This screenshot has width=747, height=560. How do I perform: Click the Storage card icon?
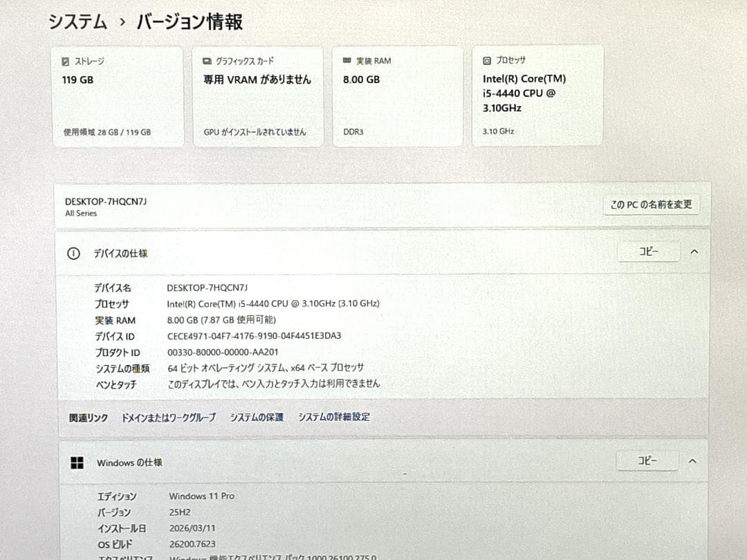(x=65, y=62)
